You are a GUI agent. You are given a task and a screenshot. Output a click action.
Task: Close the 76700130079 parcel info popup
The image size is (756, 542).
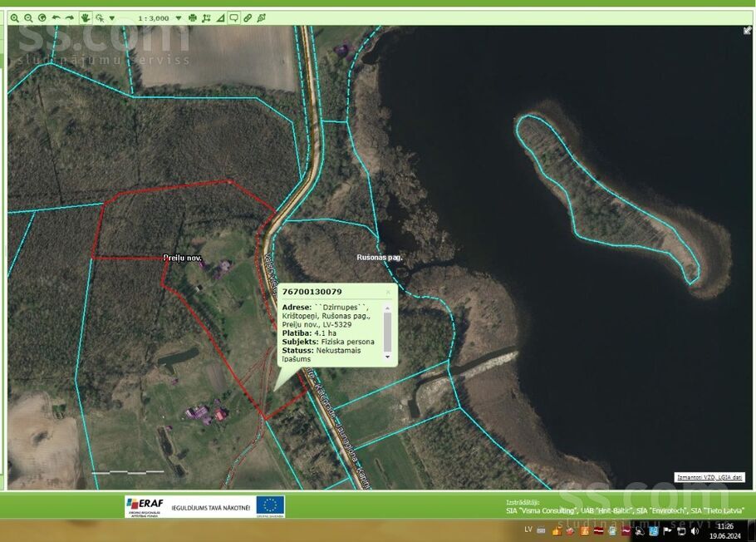coord(387,292)
